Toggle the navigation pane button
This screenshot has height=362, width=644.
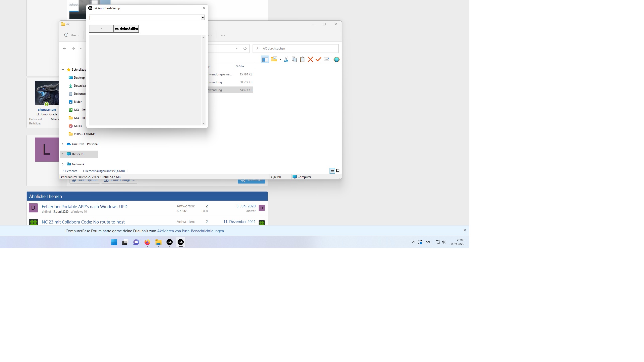click(265, 59)
